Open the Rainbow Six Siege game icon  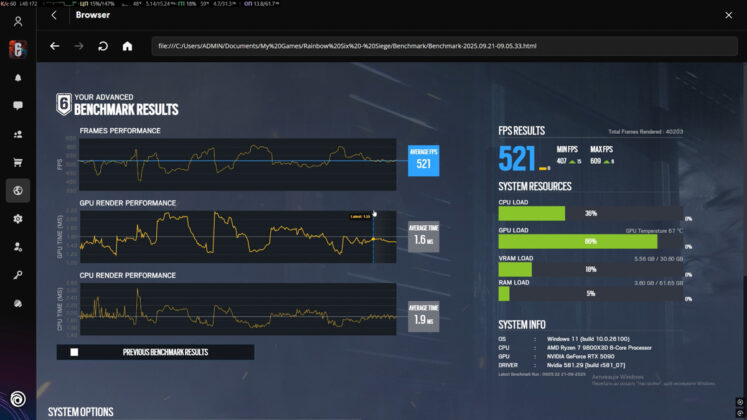(x=18, y=49)
